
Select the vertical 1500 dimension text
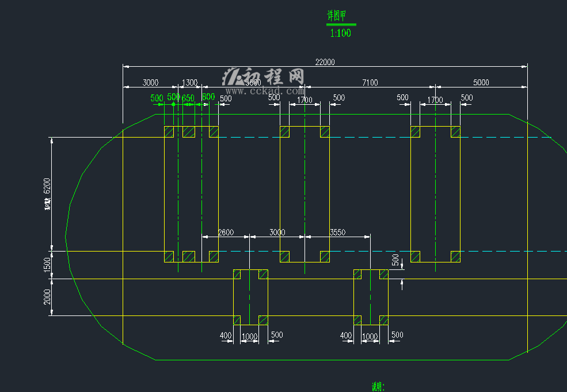pyautogui.click(x=47, y=265)
